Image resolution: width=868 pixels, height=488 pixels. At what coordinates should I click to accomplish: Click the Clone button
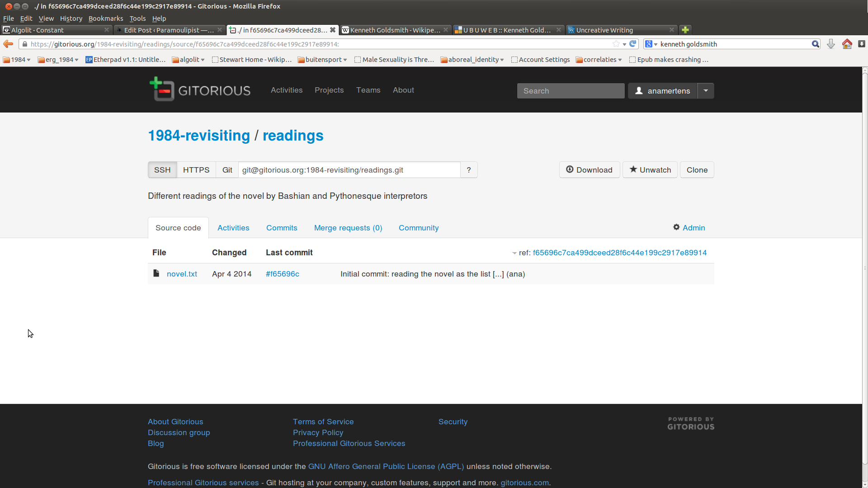click(x=697, y=170)
